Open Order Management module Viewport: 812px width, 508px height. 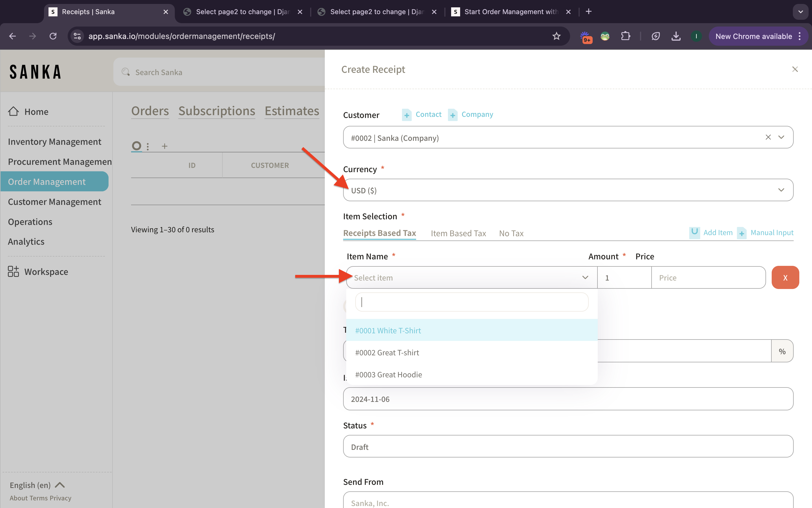(54, 181)
